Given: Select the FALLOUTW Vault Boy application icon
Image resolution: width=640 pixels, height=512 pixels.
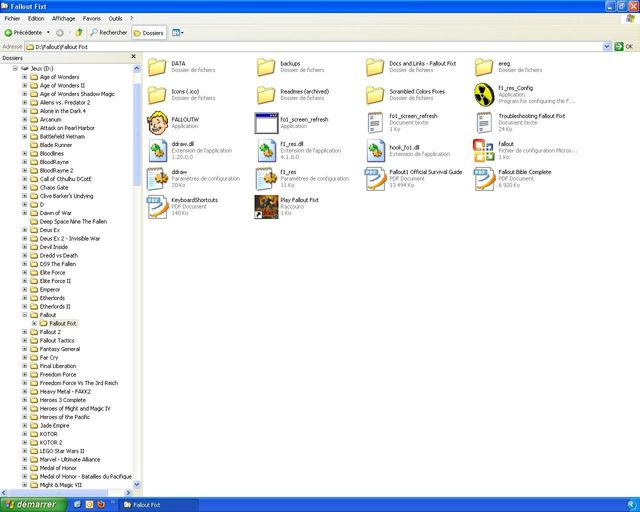Looking at the screenshot, I should [x=158, y=122].
